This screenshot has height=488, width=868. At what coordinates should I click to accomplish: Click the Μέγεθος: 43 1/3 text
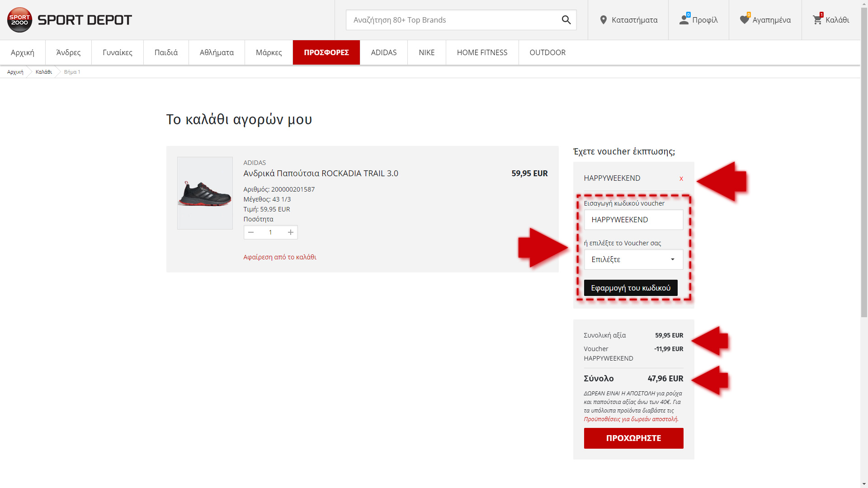pyautogui.click(x=267, y=199)
